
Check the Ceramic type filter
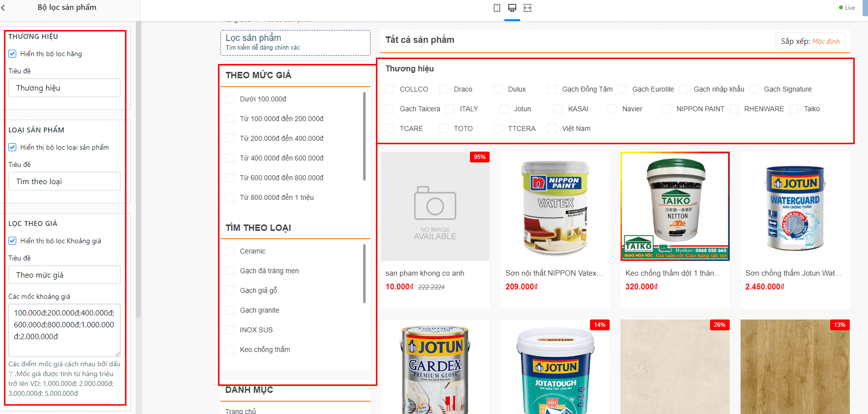tap(230, 251)
